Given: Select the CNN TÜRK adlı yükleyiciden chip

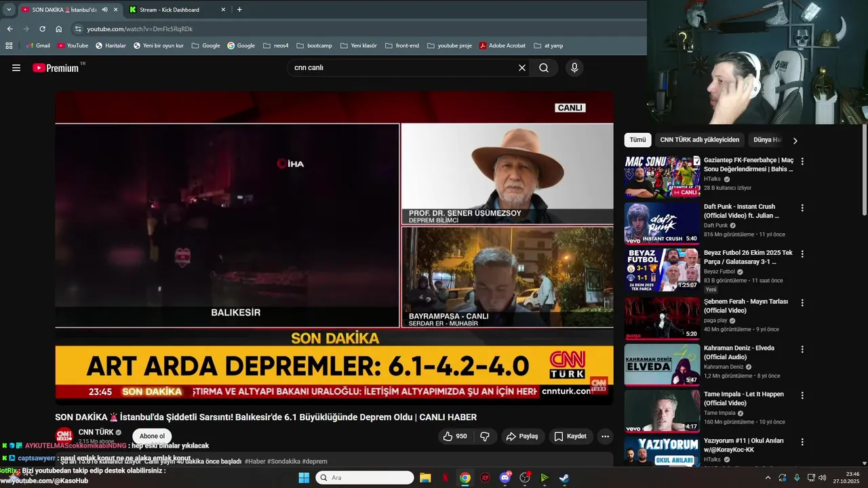Looking at the screenshot, I should [700, 140].
